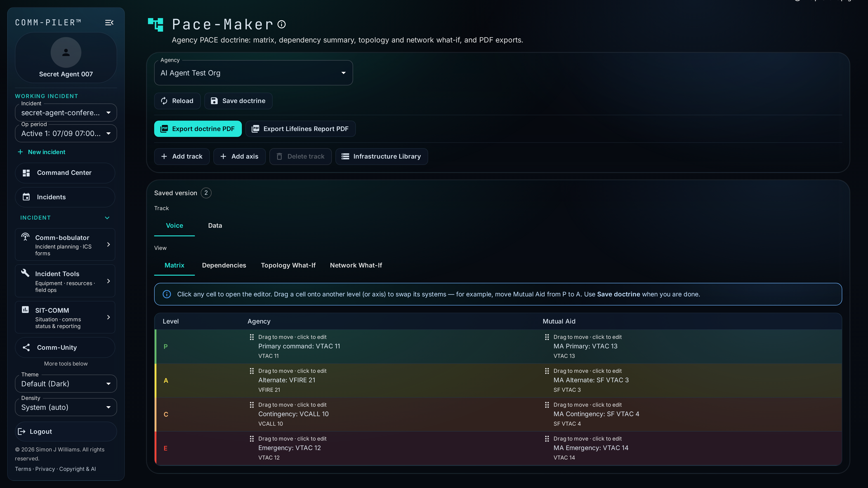Click the info icon in the hint banner
This screenshot has height=488, width=868.
[x=167, y=294]
